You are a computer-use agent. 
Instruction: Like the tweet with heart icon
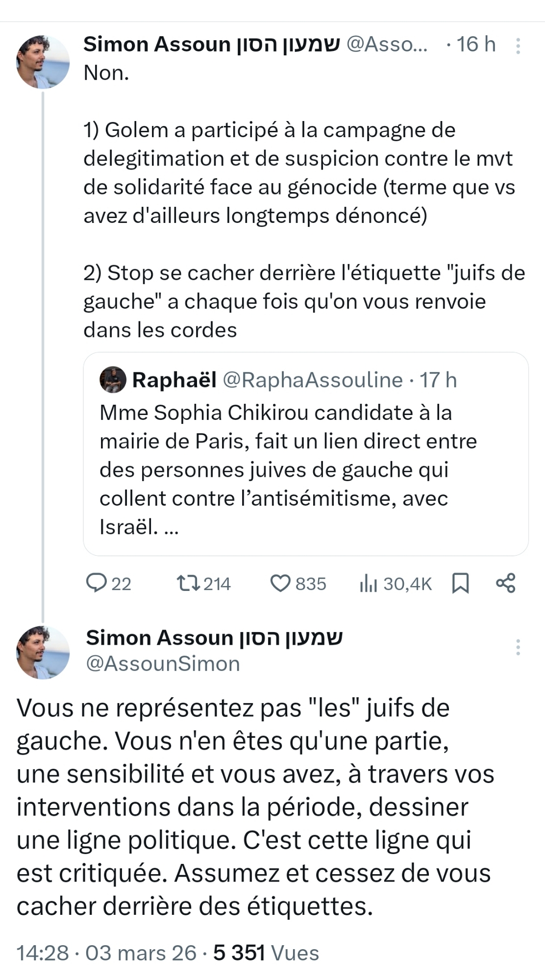tap(281, 584)
